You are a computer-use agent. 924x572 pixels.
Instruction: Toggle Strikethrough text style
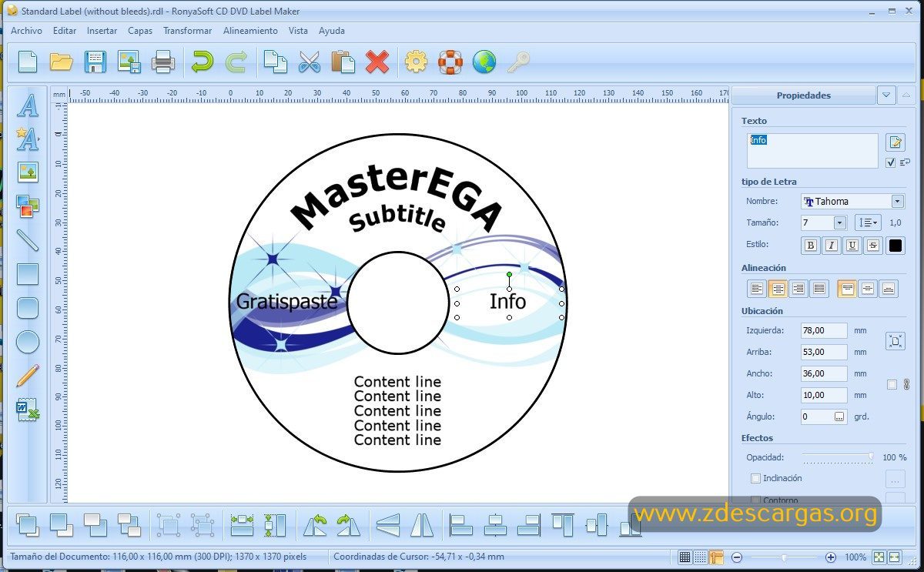872,246
